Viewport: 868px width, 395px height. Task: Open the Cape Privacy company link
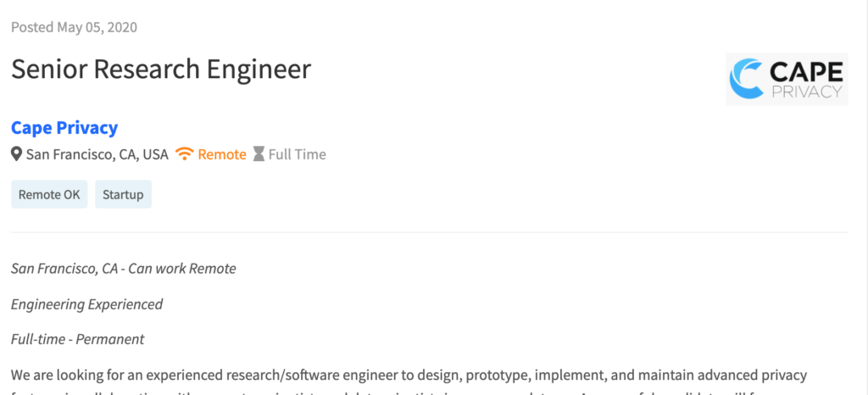[64, 128]
